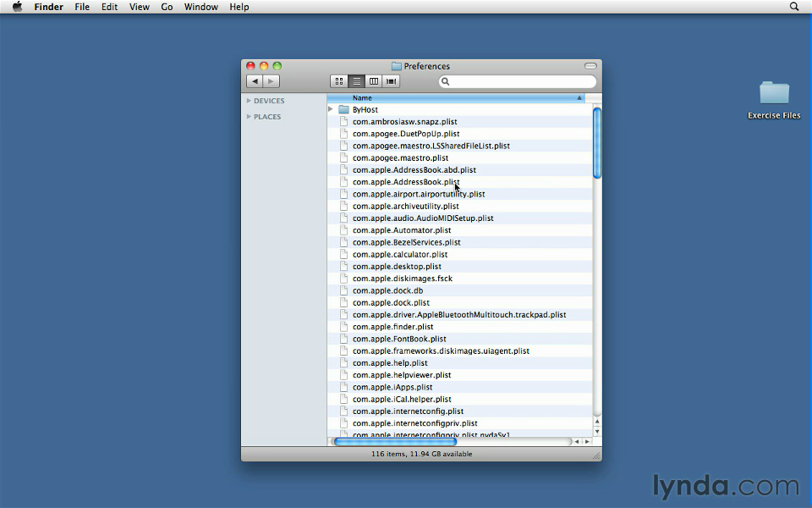Click the vertical scroll up arrow
812x508 pixels.
(597, 422)
